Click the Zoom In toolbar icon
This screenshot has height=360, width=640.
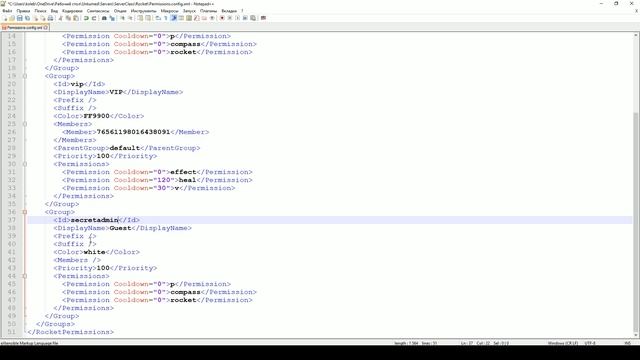[123, 18]
